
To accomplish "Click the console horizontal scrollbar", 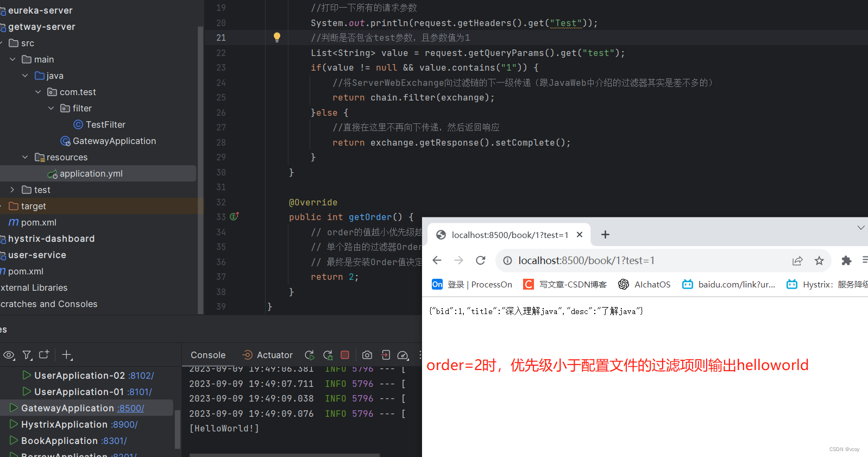I will 284,455.
